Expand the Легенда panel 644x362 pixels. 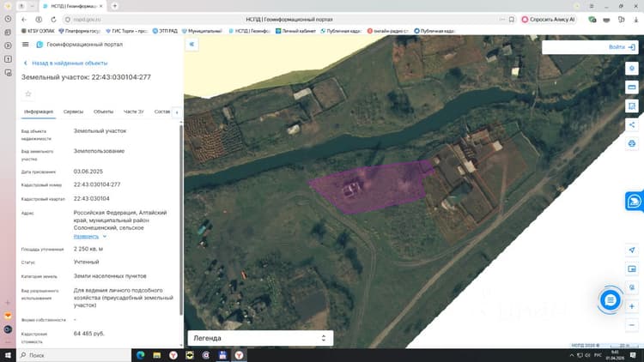tap(260, 338)
